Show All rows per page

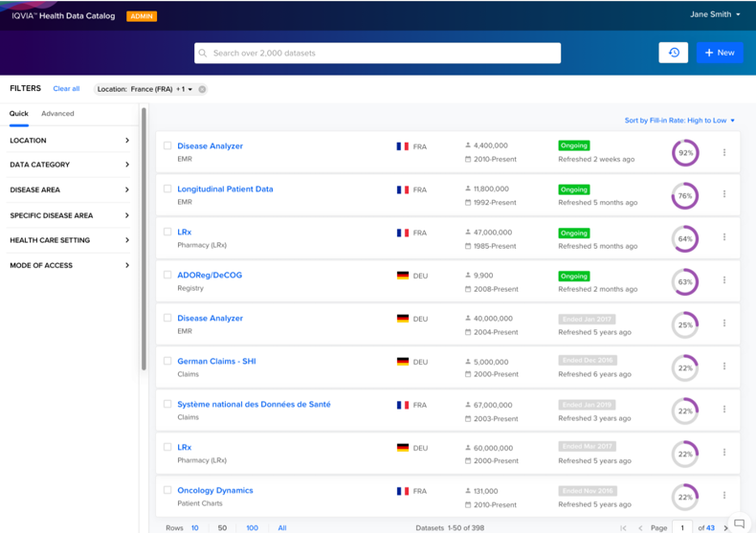[282, 528]
